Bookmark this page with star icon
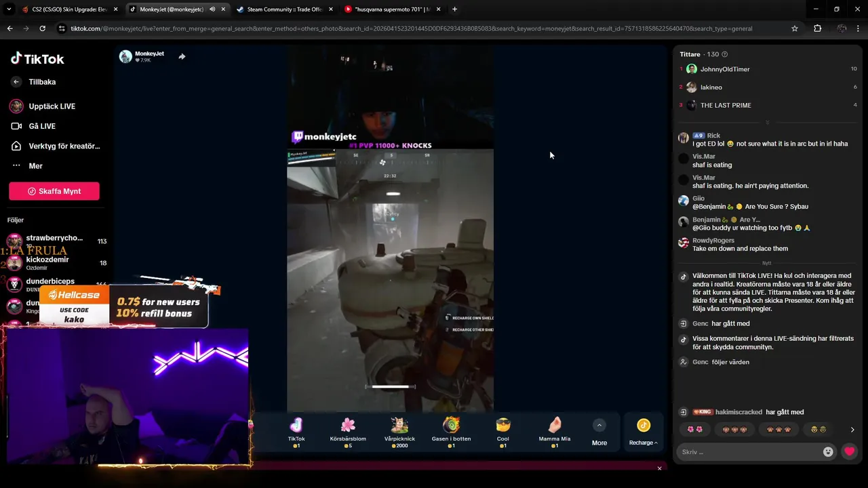The width and height of the screenshot is (868, 488). (794, 28)
